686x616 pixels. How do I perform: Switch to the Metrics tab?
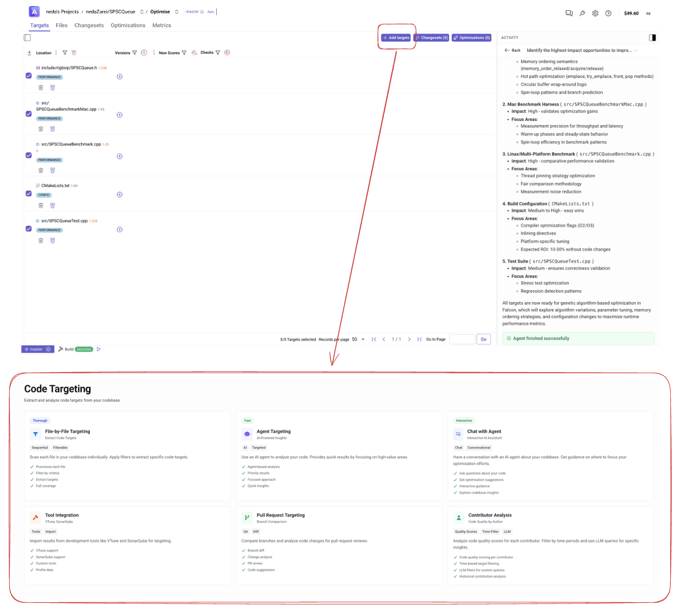pyautogui.click(x=162, y=25)
